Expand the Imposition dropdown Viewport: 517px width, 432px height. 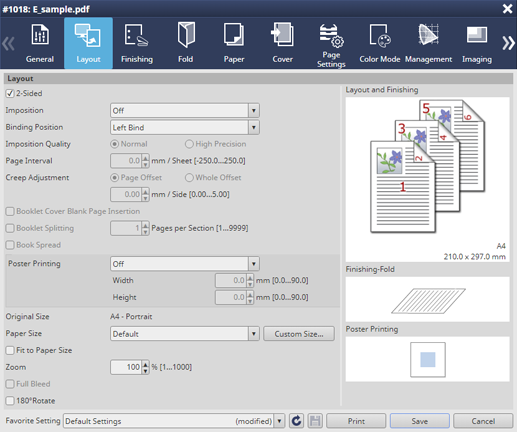pos(254,110)
